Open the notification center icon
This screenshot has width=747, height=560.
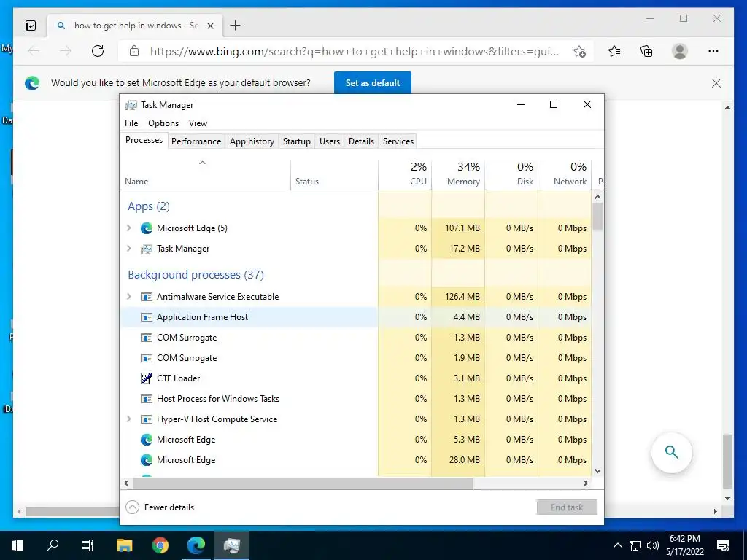723,545
